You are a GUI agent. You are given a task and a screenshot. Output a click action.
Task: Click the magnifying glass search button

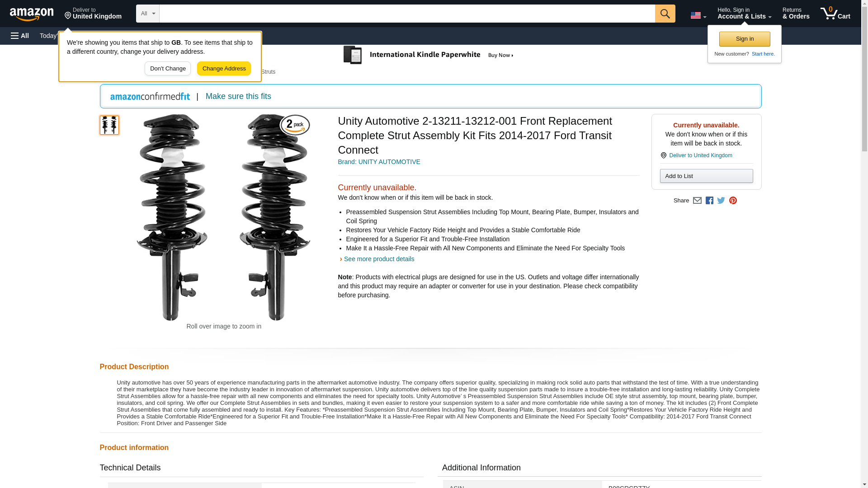pos(665,14)
